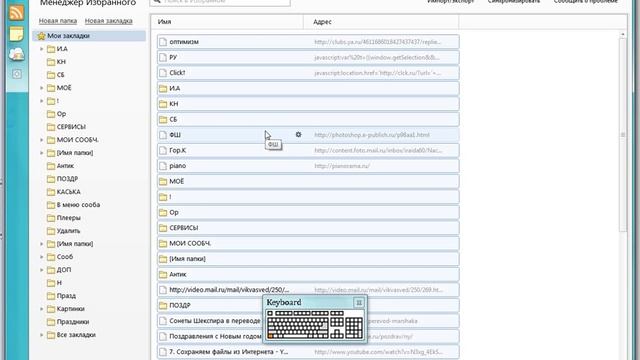Screen dimensions: 640x360
Task: Expand the Все закладки folder in the tree
Action: (x=42, y=335)
